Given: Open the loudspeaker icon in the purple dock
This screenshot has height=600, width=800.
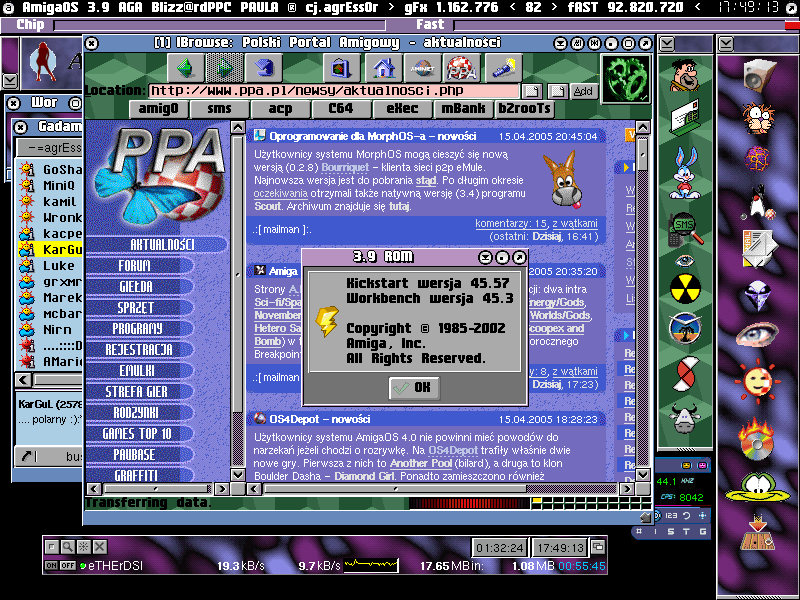Looking at the screenshot, I should tap(759, 75).
